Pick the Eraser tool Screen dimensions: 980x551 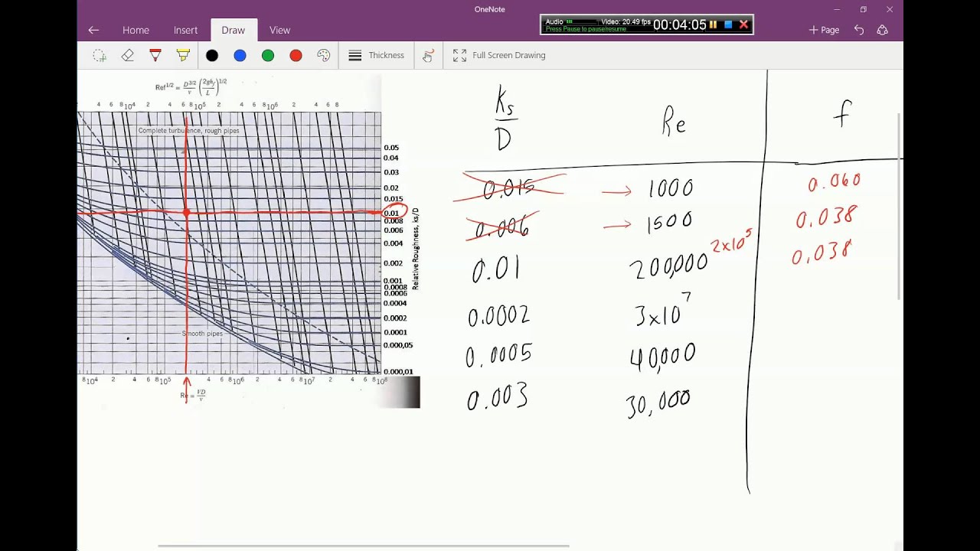point(128,55)
